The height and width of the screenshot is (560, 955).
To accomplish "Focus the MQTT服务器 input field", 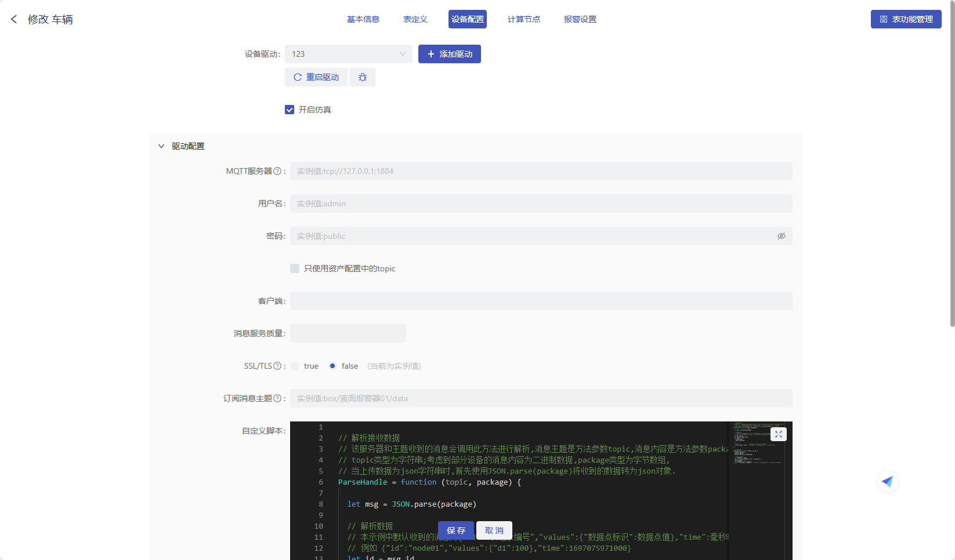I will [541, 171].
